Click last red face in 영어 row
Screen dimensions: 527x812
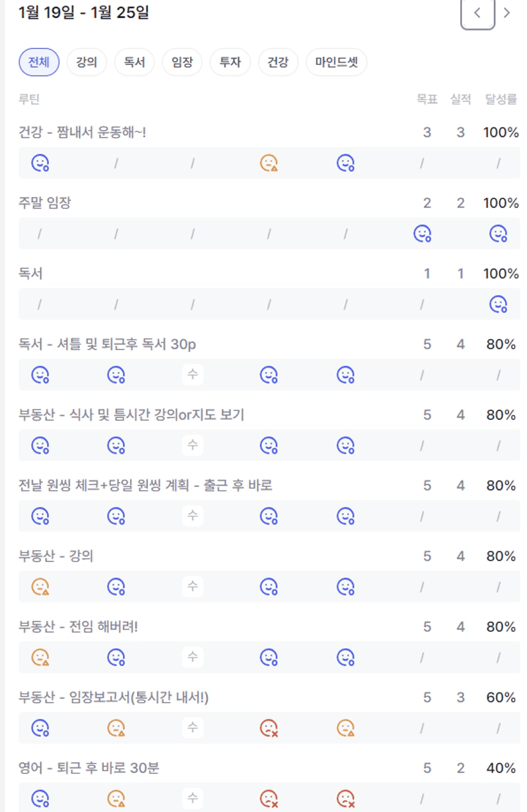click(x=345, y=798)
